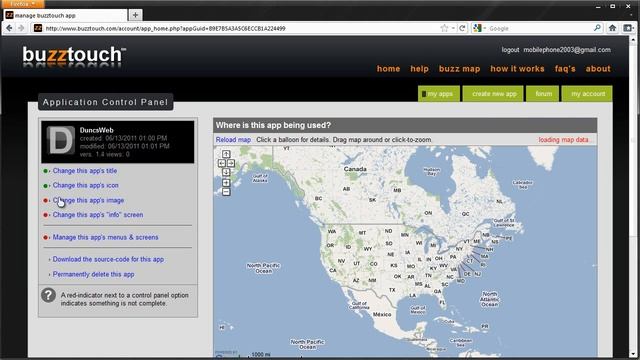Click 'Change this app's image' link

[x=88, y=200]
